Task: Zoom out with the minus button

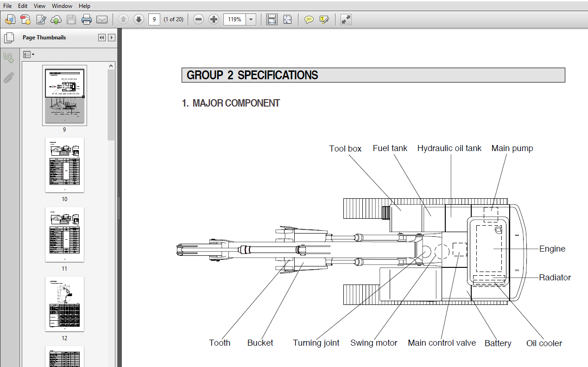Action: pyautogui.click(x=198, y=19)
